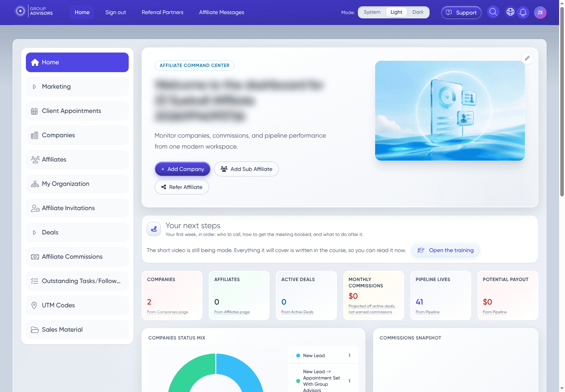Open Referral Partners in top navigation
The image size is (565, 392).
(162, 13)
